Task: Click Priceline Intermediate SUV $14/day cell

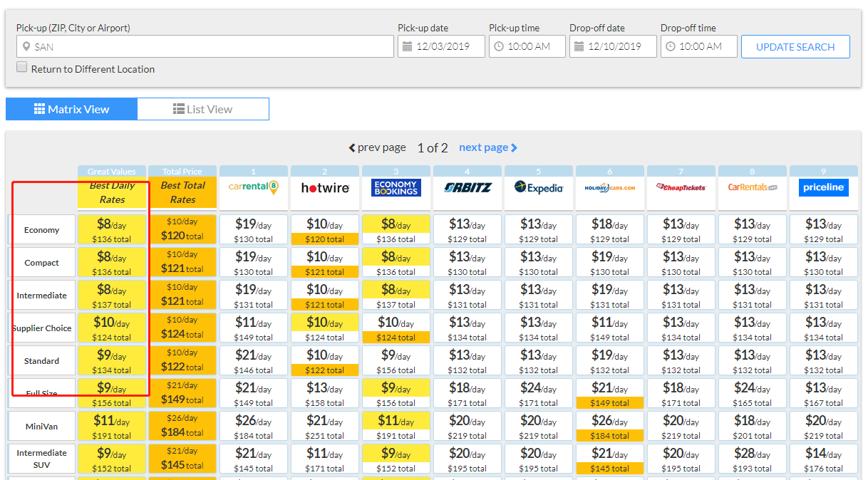Action: click(824, 459)
